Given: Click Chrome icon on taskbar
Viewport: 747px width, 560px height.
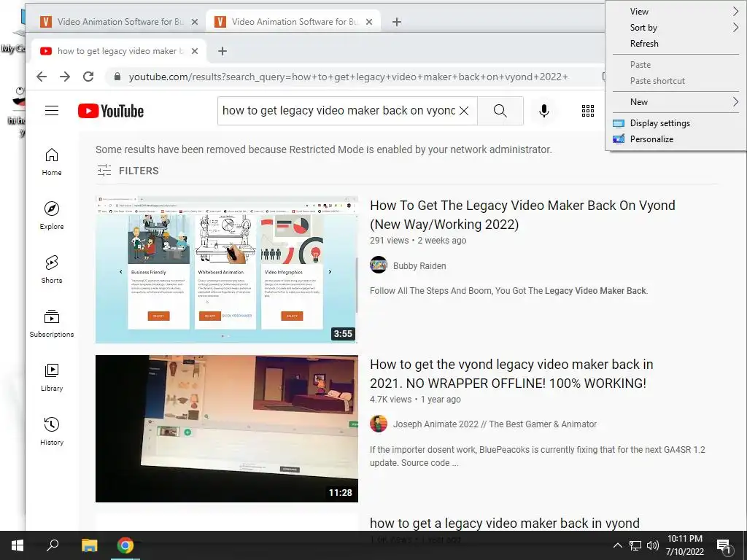Looking at the screenshot, I should click(x=125, y=545).
